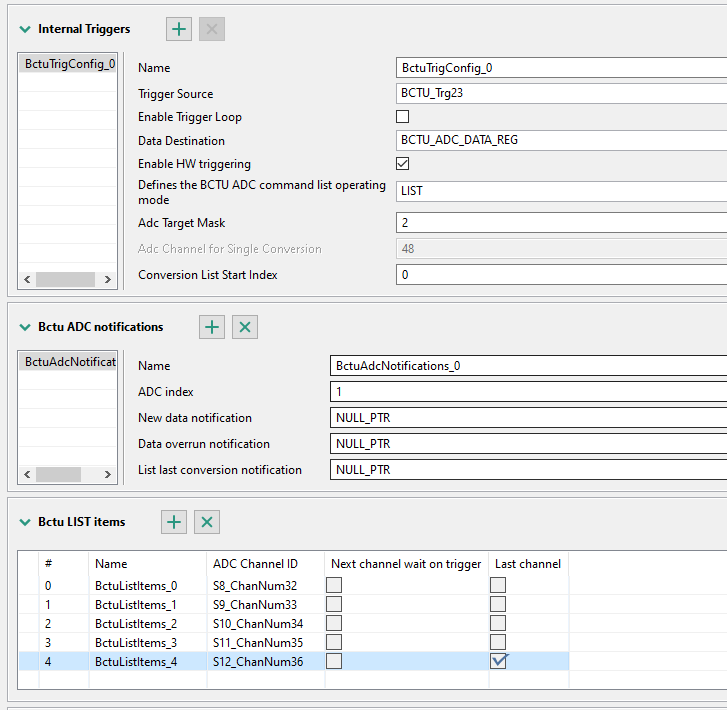The width and height of the screenshot is (727, 710).
Task: Add a new Internal Trigger with plus icon
Action: tap(179, 29)
